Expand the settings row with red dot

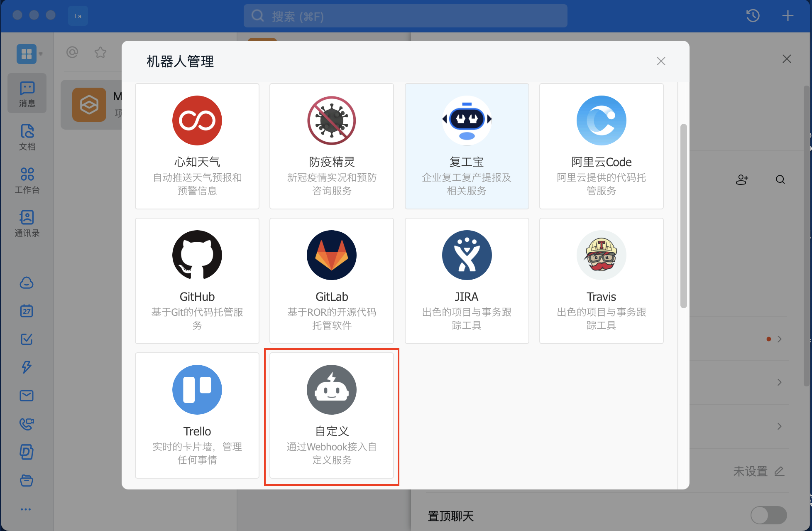click(779, 339)
